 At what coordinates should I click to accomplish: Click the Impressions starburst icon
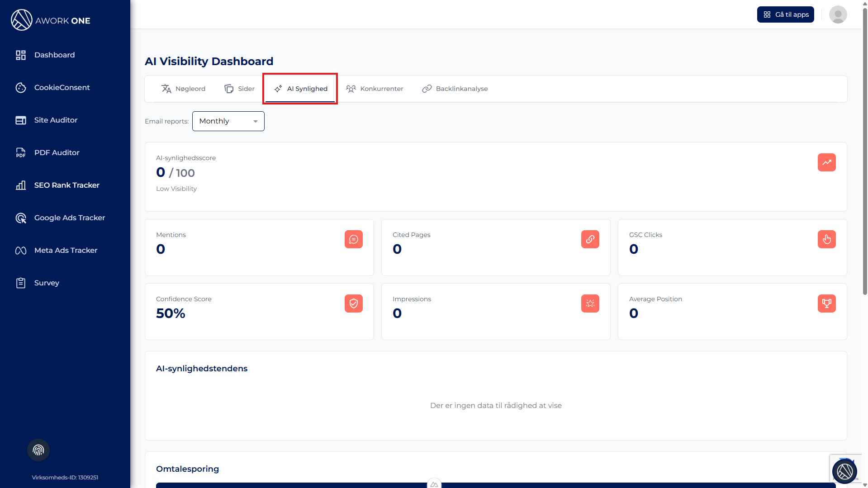coord(590,303)
